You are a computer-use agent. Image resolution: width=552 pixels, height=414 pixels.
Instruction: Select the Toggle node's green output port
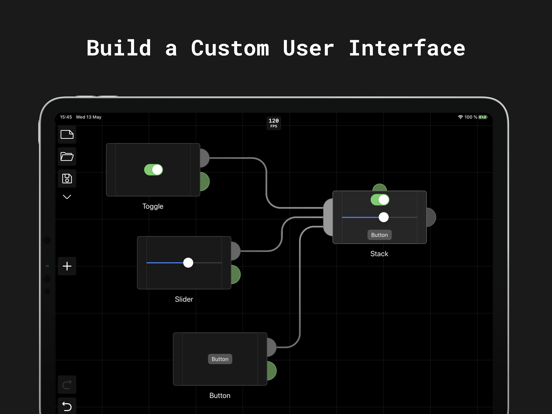click(205, 182)
